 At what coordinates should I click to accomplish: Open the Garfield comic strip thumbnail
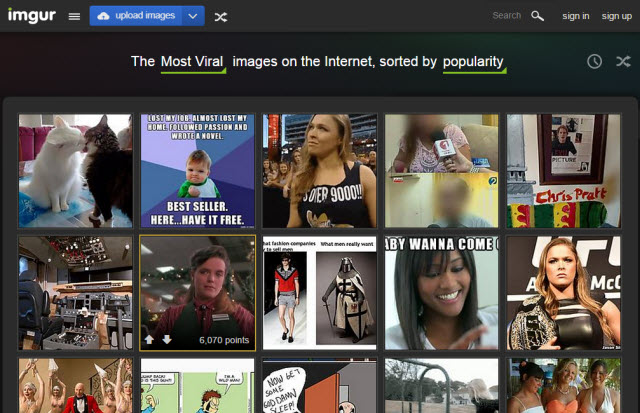pos(198,386)
